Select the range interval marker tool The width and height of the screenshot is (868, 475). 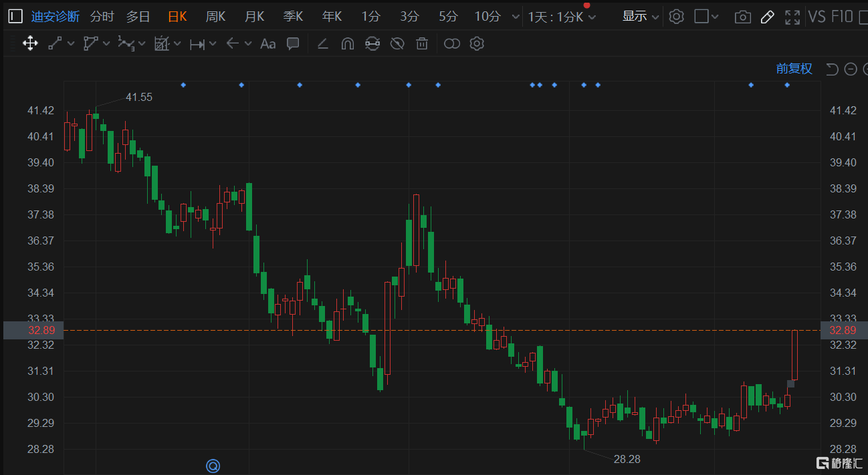click(x=197, y=44)
